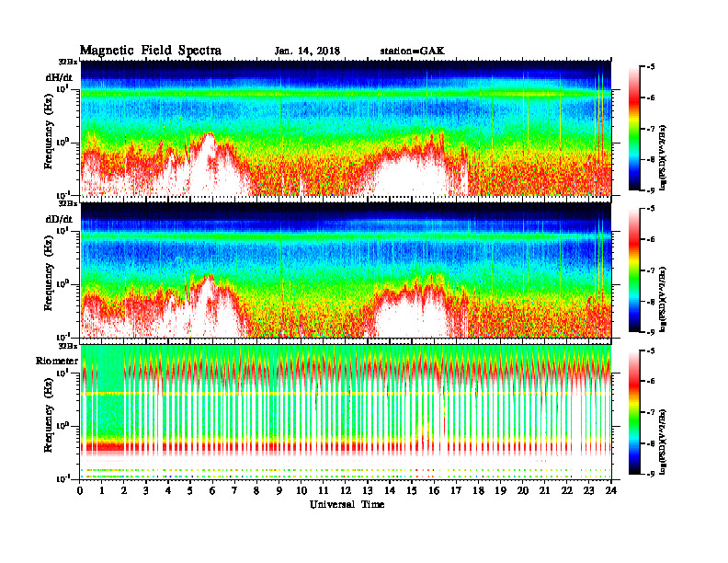This screenshot has height=563, width=728.
Task: Click the "21" hour tick label
Action: pos(544,490)
